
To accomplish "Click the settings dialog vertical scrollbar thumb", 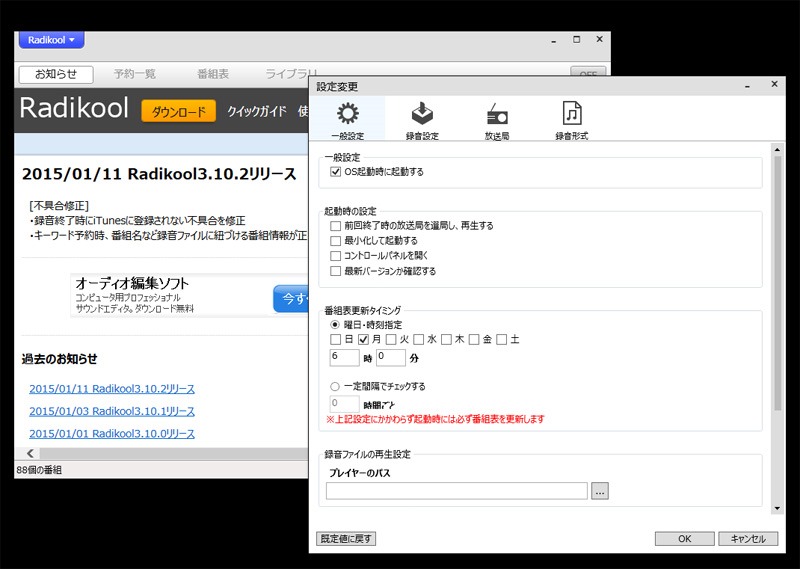I will pyautogui.click(x=777, y=283).
